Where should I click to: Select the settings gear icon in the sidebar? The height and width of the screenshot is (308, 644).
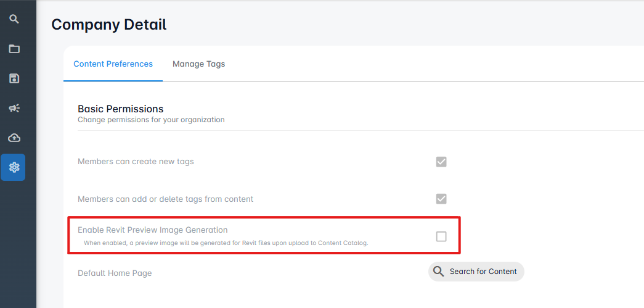click(x=14, y=167)
